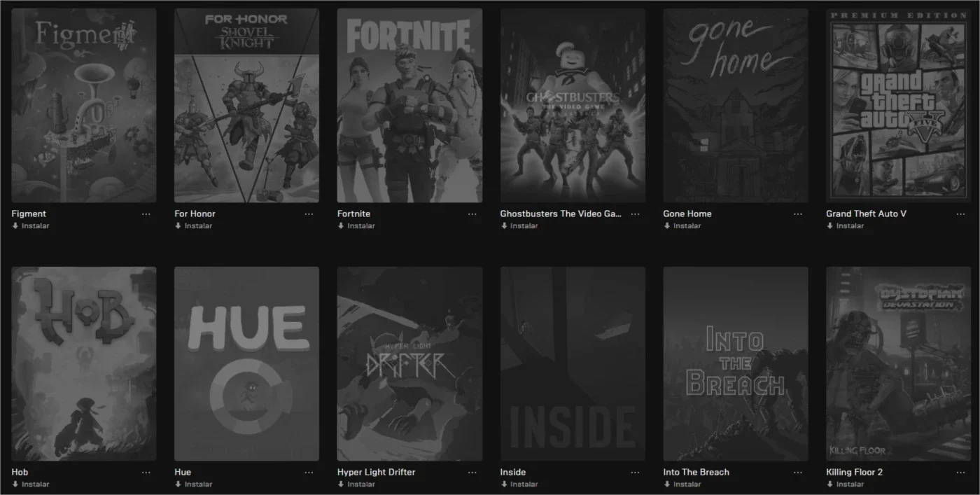Click the For Honor title text
This screenshot has height=495, width=980.
(x=195, y=214)
